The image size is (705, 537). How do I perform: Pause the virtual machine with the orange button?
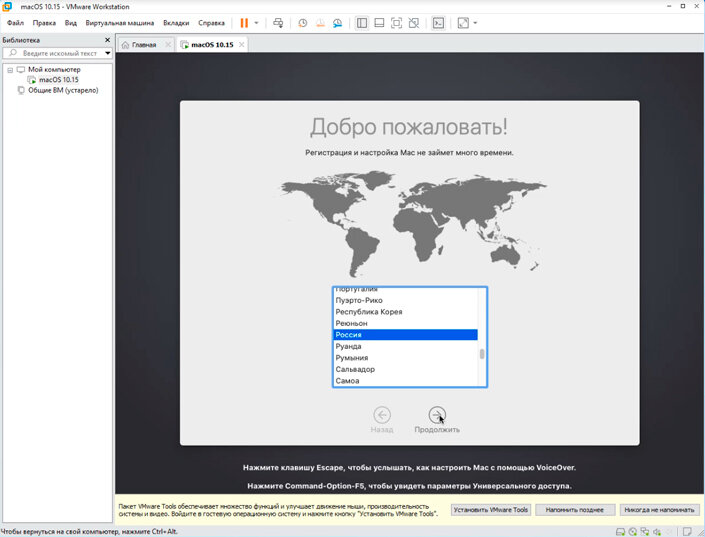click(244, 23)
